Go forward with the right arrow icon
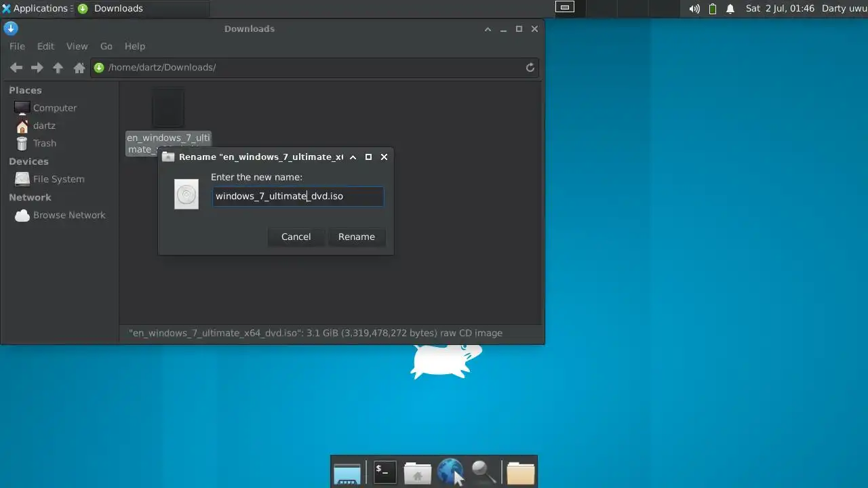Screen dimensions: 868x488 click(37, 67)
